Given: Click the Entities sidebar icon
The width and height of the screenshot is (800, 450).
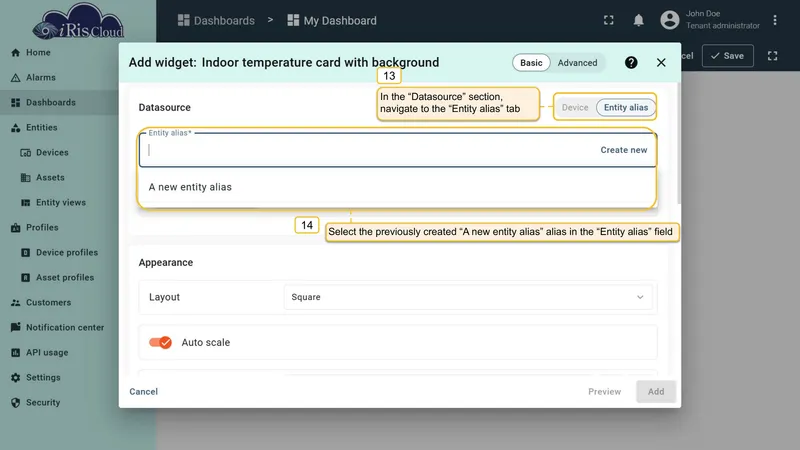Looking at the screenshot, I should click(x=15, y=128).
